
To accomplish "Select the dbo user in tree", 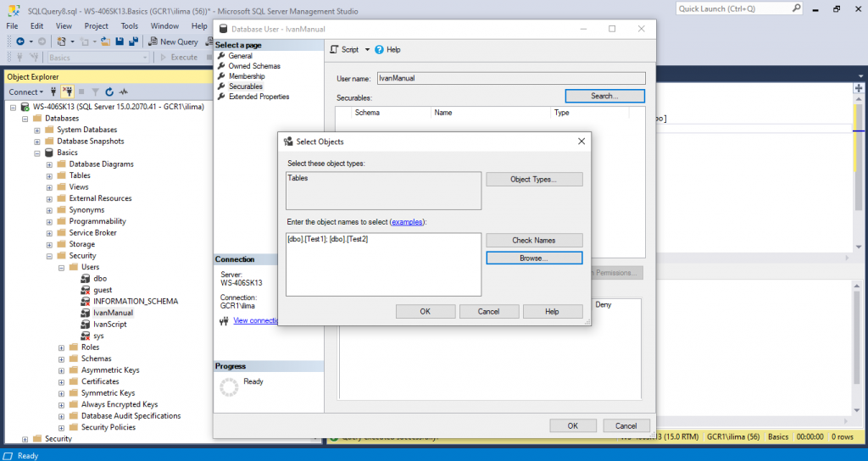I will [100, 279].
